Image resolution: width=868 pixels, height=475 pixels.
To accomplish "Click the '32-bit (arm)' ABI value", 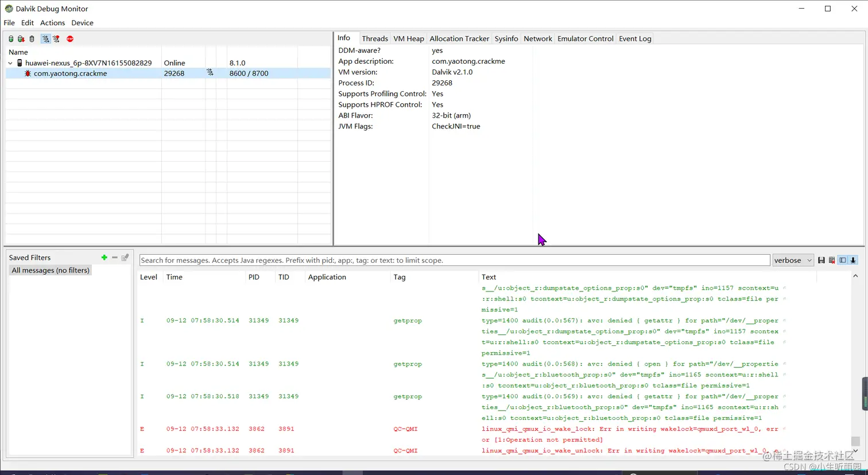I will [451, 115].
